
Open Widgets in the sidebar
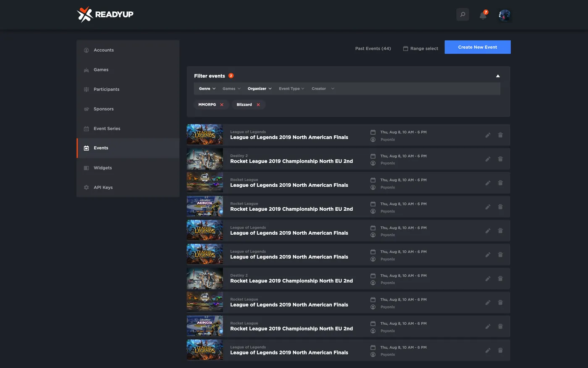(x=128, y=168)
